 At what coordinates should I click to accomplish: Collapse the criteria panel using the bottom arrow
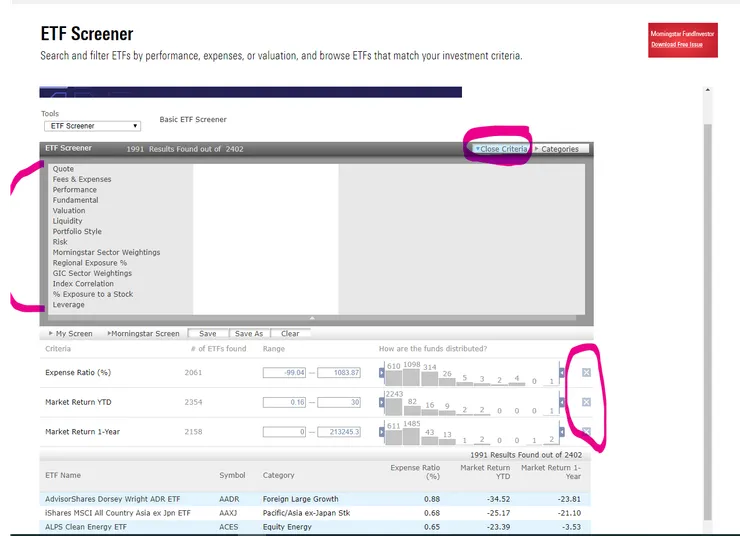[x=312, y=318]
